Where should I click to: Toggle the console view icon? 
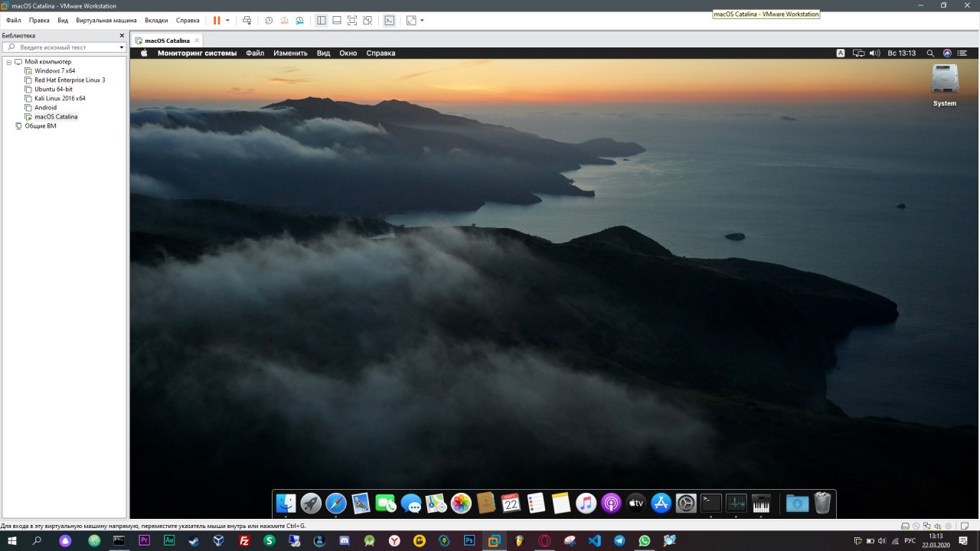(389, 21)
